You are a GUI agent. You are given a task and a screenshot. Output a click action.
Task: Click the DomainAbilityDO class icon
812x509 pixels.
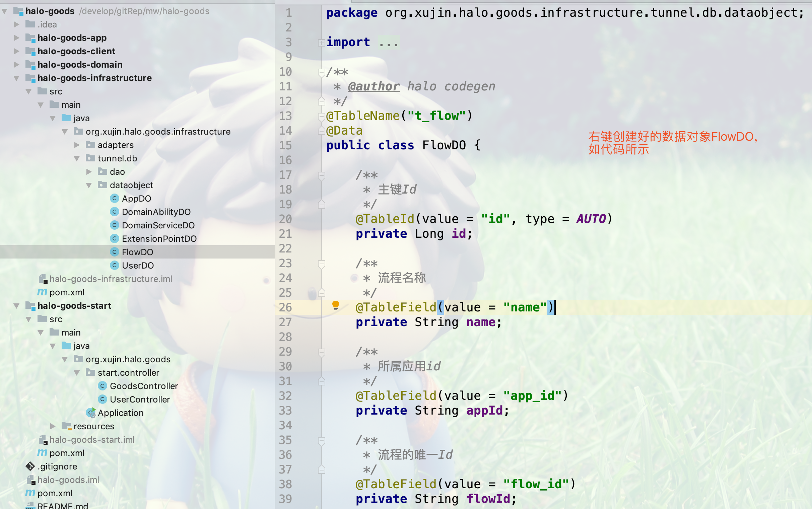click(115, 212)
